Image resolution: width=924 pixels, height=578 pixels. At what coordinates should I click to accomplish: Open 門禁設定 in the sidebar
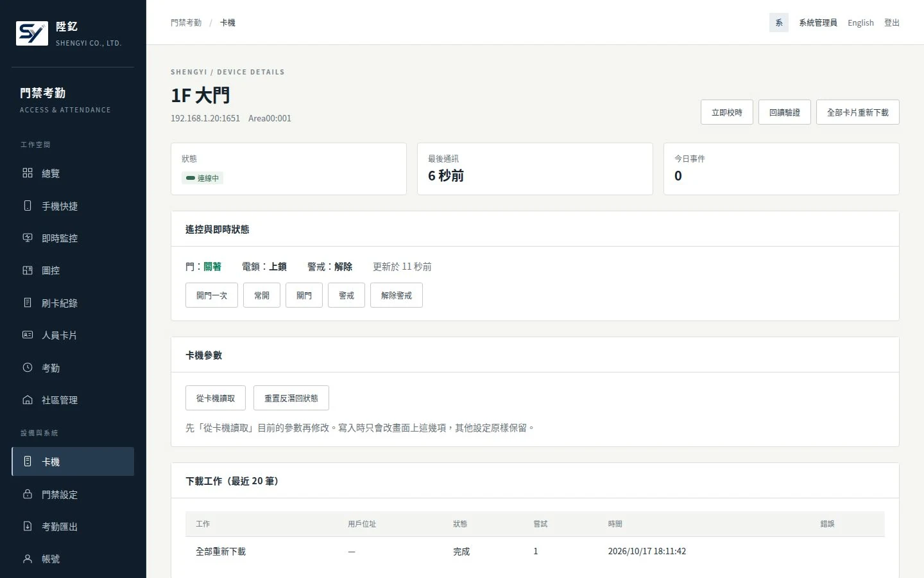(73, 495)
